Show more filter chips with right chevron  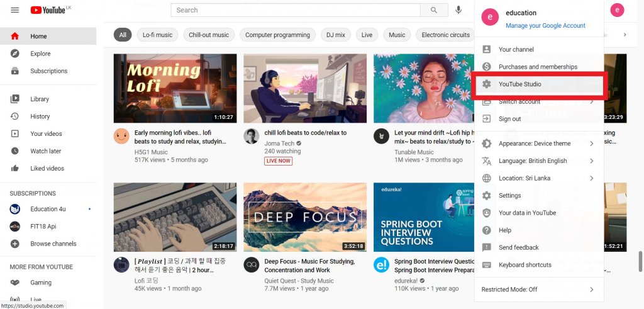pos(625,35)
